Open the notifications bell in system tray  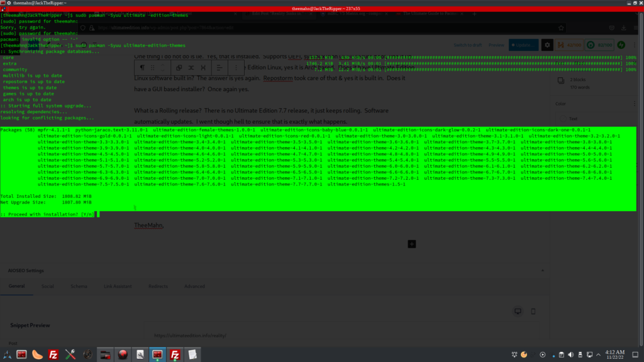click(514, 354)
